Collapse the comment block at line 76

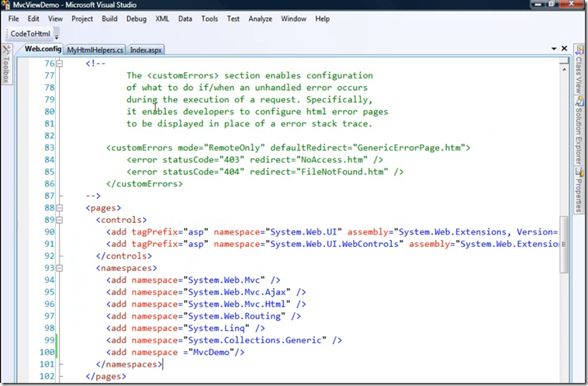tap(60, 64)
